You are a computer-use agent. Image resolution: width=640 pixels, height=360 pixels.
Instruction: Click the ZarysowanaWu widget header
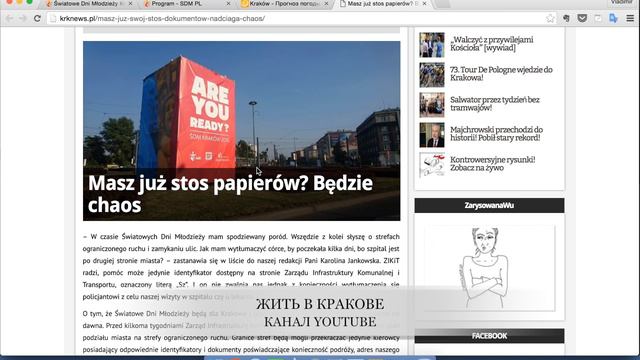click(x=489, y=205)
